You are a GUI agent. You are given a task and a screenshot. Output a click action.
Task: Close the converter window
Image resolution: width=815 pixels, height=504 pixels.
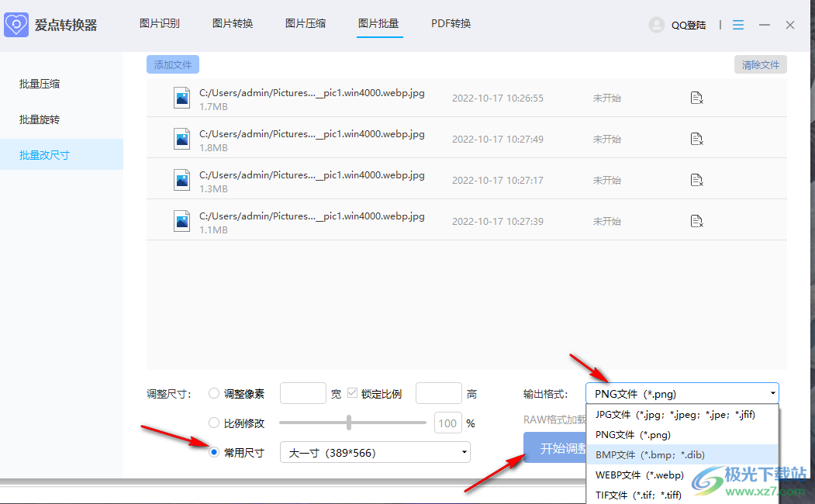790,24
